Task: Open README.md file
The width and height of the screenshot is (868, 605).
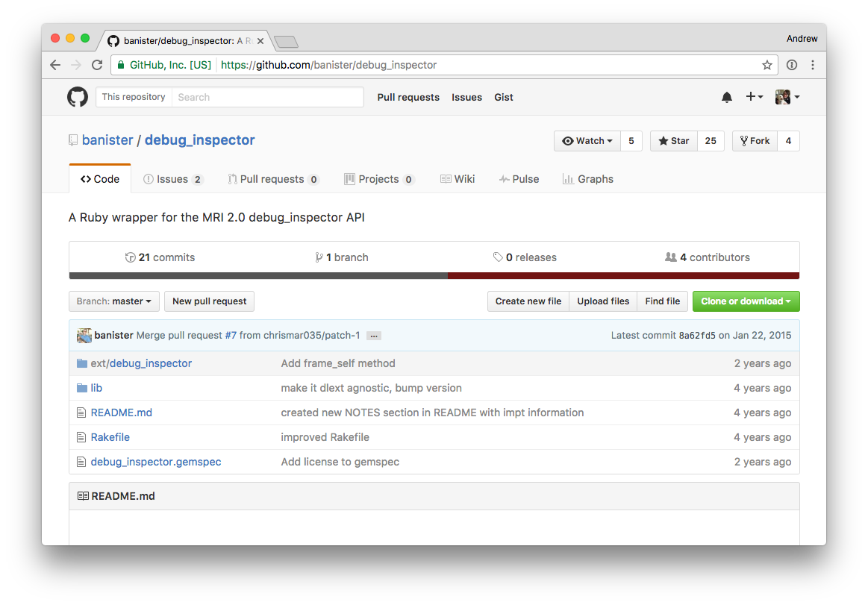Action: [x=121, y=413]
